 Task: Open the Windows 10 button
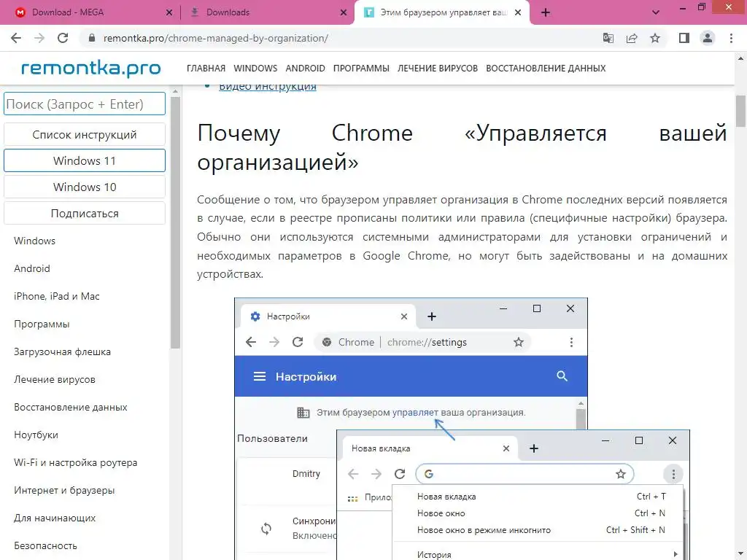pos(85,187)
